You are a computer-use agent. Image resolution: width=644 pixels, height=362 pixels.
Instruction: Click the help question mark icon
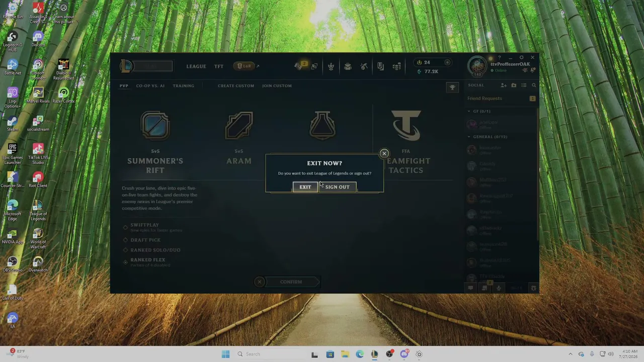coord(499,58)
